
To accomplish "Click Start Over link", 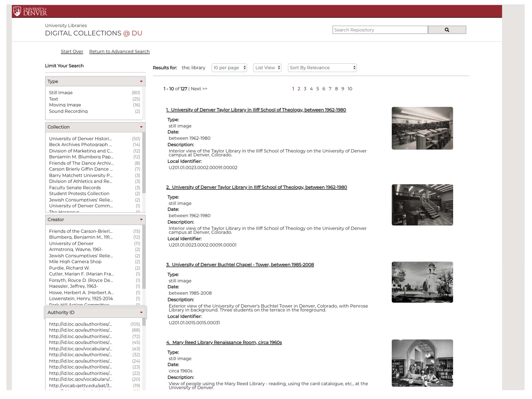I will coord(72,52).
